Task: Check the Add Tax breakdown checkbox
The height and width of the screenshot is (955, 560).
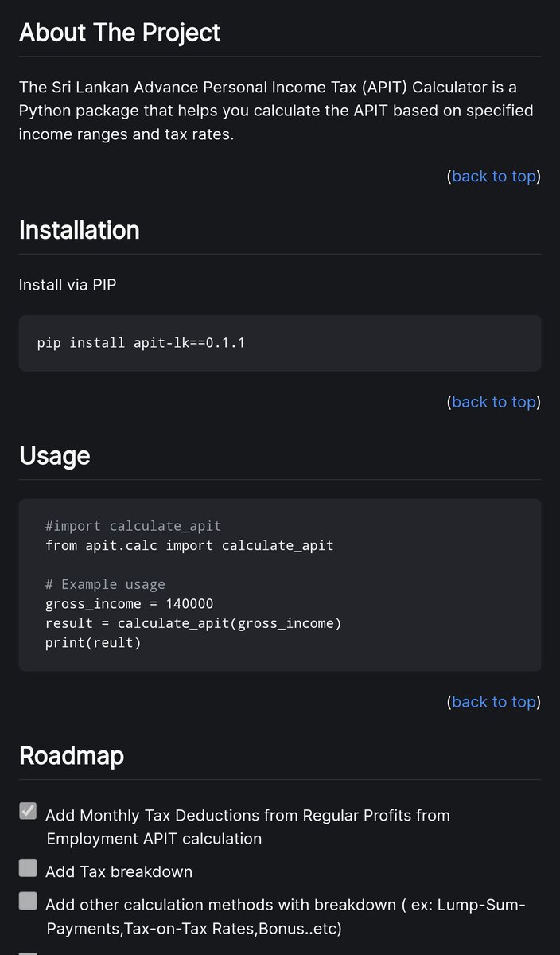Action: (28, 867)
